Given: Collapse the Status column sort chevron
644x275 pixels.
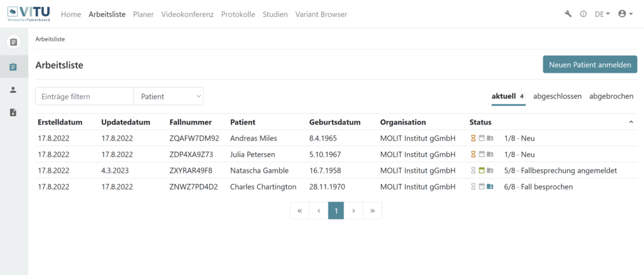Looking at the screenshot, I should 631,122.
